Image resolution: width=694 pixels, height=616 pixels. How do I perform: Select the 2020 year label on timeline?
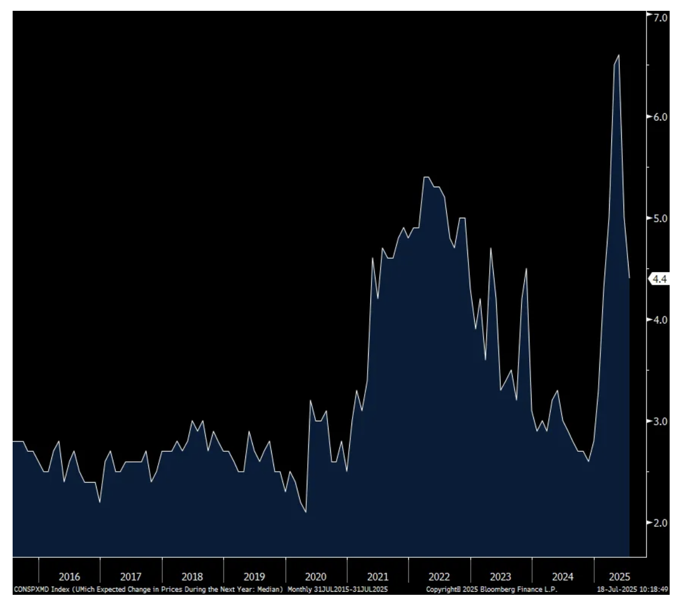click(x=315, y=577)
